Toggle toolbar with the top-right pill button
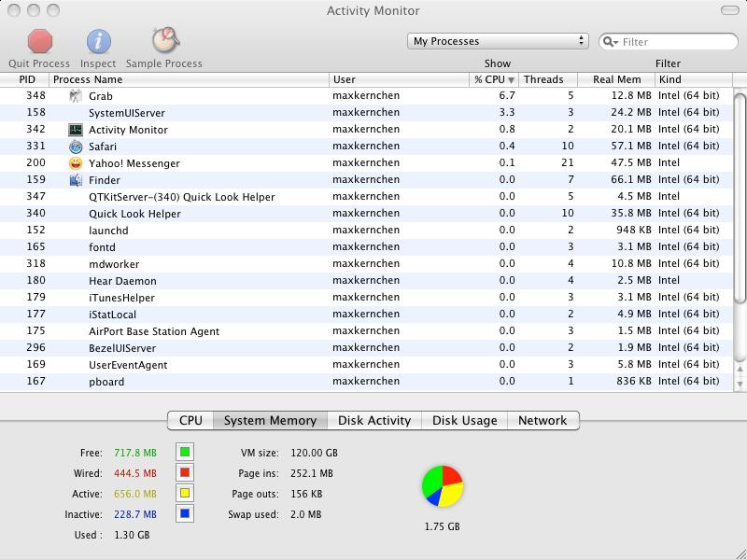Screen dimensions: 747x560 (729, 10)
